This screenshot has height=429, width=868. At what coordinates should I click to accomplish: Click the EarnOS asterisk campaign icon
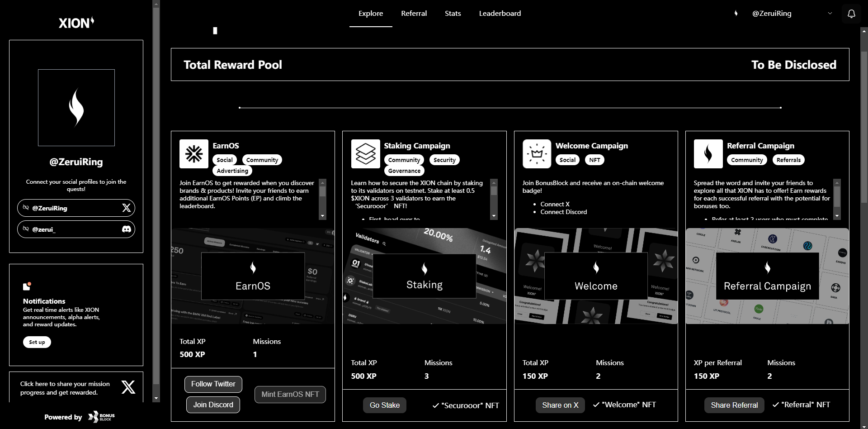tap(194, 154)
